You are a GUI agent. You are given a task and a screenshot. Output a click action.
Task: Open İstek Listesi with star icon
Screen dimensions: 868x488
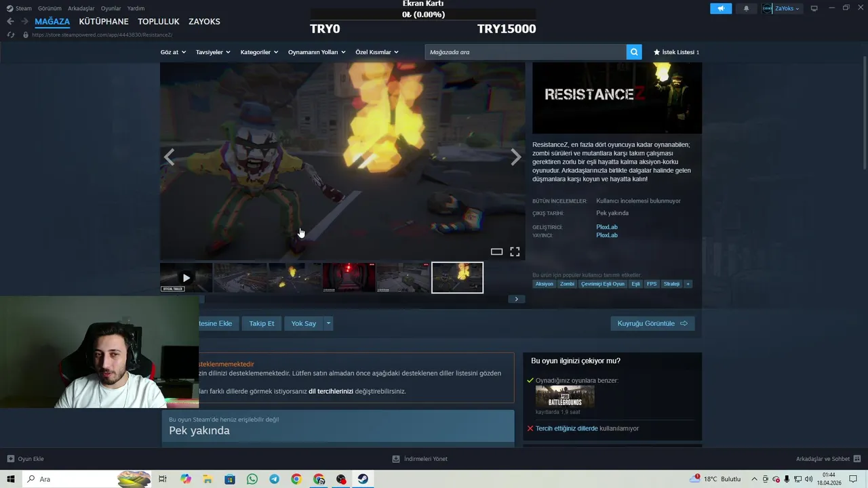click(x=676, y=52)
